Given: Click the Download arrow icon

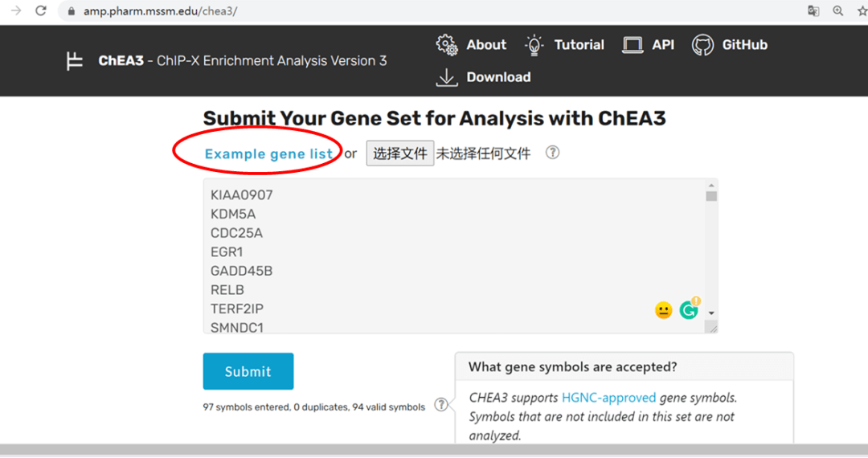Looking at the screenshot, I should [x=446, y=77].
